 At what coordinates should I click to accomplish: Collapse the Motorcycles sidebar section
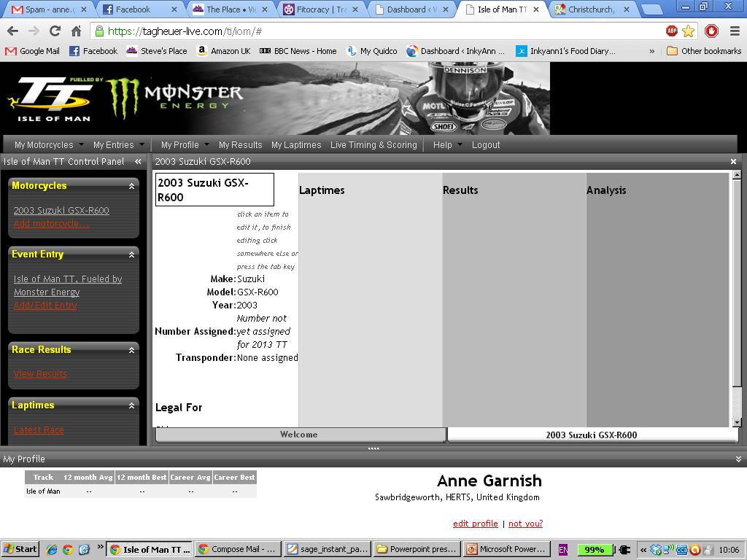131,186
